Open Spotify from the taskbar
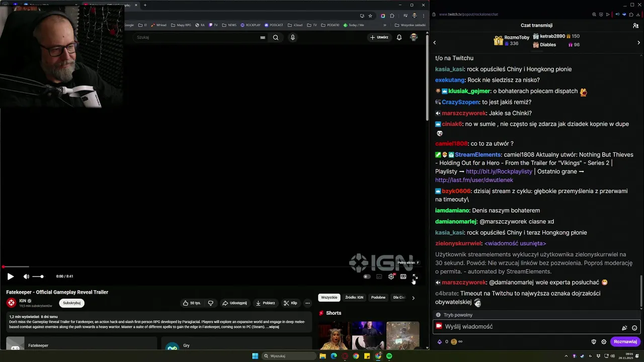The height and width of the screenshot is (362, 644). (389, 356)
